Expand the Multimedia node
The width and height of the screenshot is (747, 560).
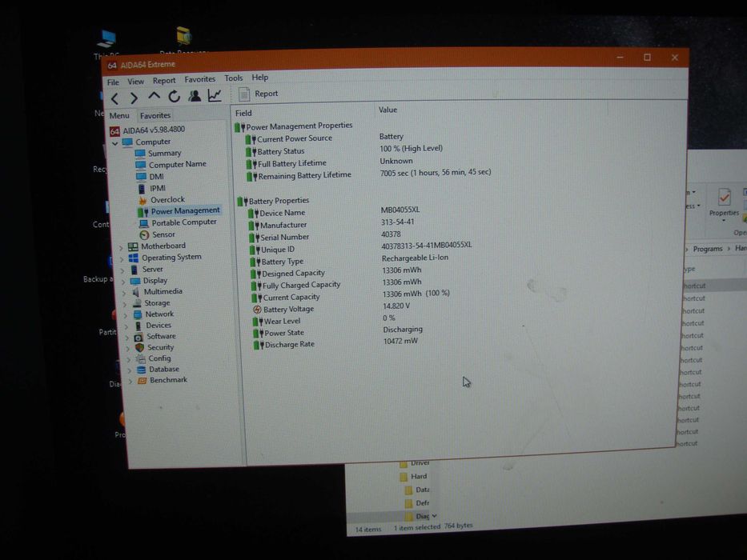[x=124, y=293]
